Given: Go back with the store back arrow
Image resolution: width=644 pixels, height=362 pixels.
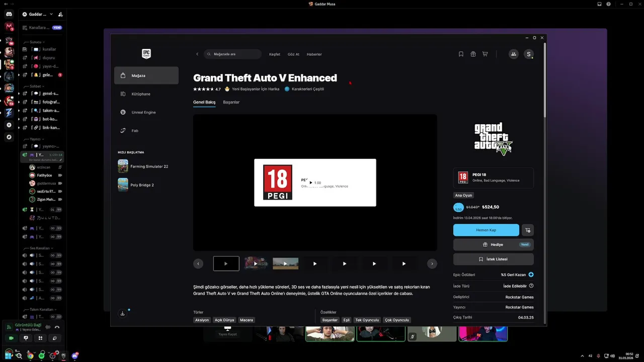Looking at the screenshot, I should (197, 54).
